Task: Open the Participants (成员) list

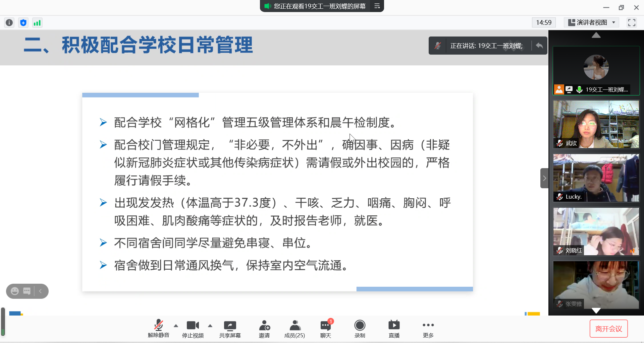Action: [x=294, y=329]
